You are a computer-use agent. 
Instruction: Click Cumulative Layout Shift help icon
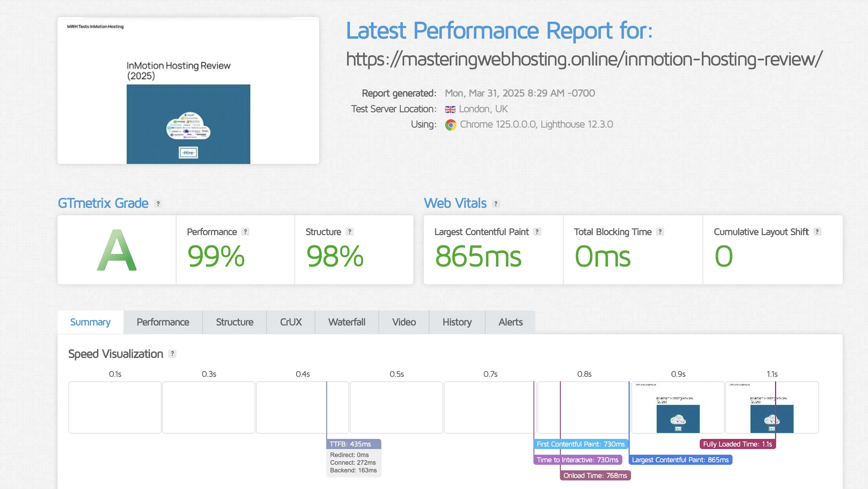817,232
